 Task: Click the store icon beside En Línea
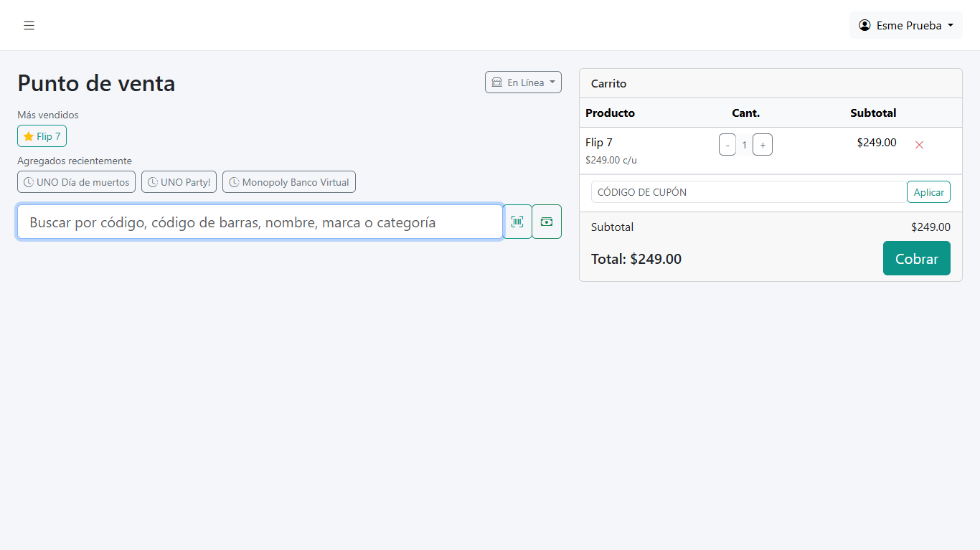(x=496, y=82)
